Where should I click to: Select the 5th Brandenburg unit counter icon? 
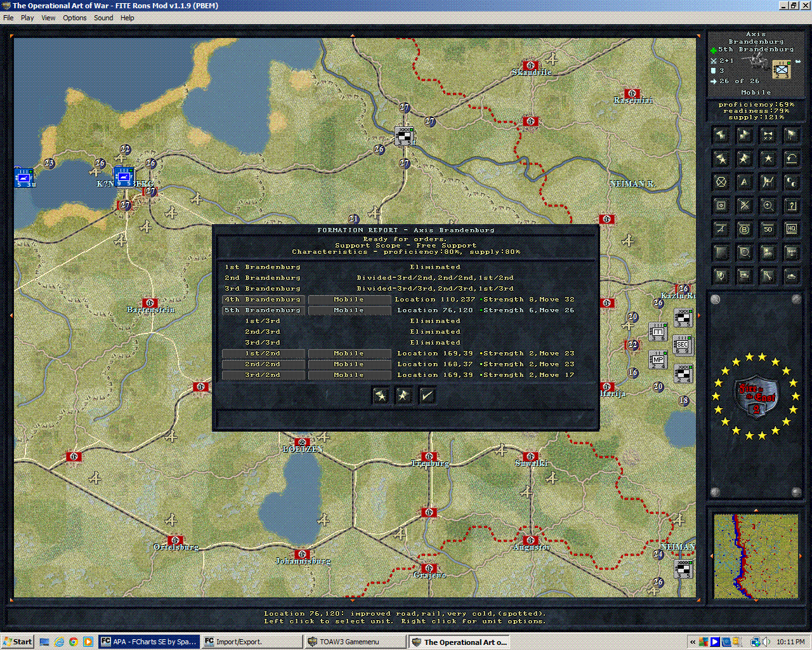point(782,69)
